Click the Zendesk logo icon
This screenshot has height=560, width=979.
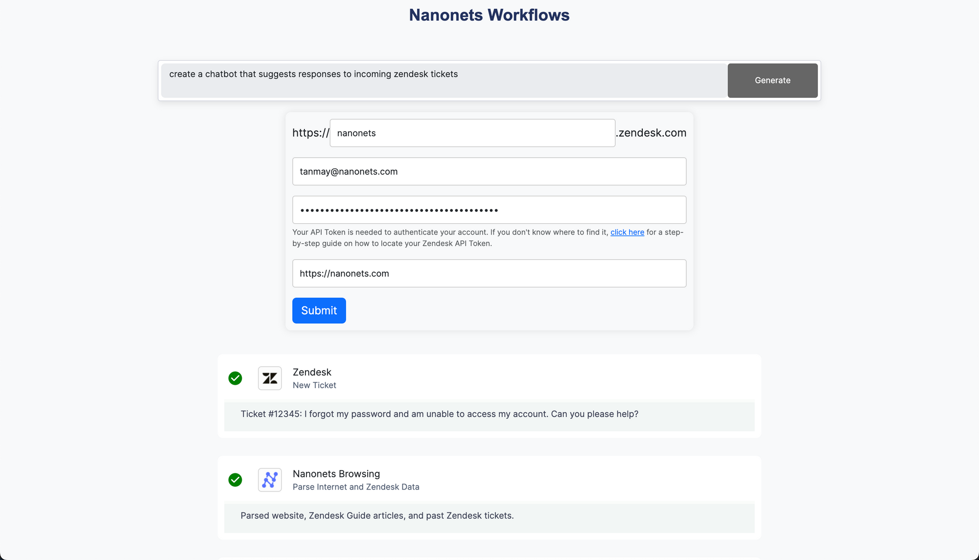(270, 378)
